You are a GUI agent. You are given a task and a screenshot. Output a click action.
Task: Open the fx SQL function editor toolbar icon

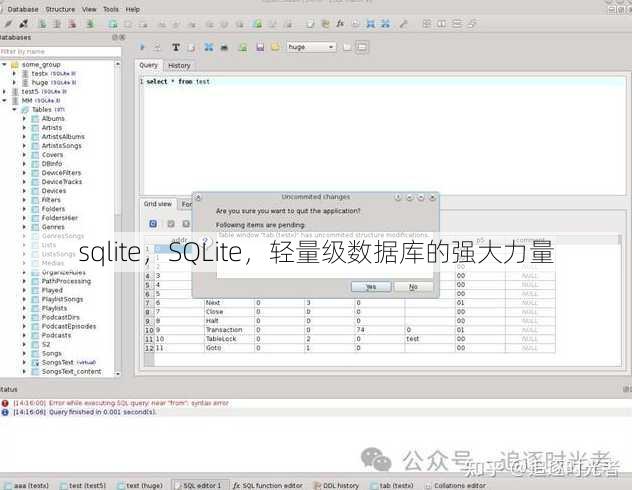click(340, 24)
